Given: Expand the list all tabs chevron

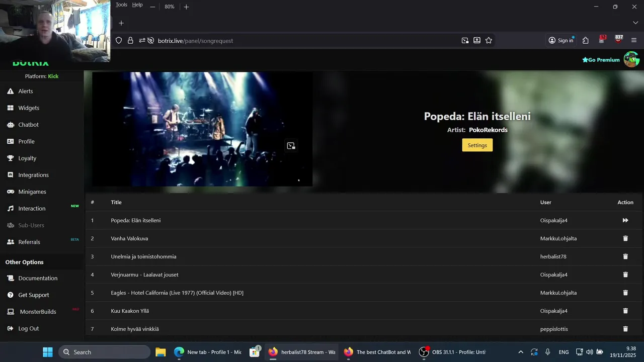Looking at the screenshot, I should pos(635,23).
